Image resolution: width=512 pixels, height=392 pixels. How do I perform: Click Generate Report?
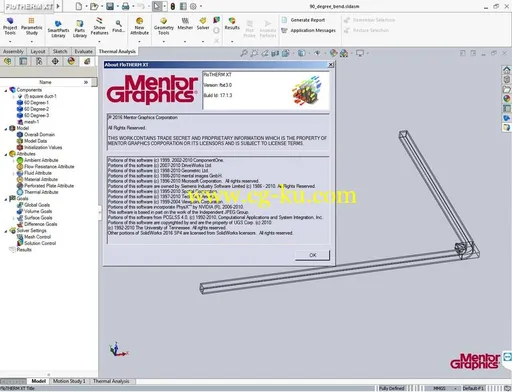(x=303, y=20)
